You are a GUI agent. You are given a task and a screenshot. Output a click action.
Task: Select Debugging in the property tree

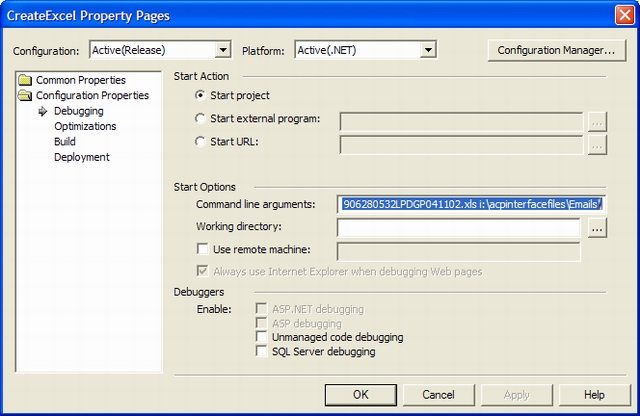pyautogui.click(x=79, y=111)
